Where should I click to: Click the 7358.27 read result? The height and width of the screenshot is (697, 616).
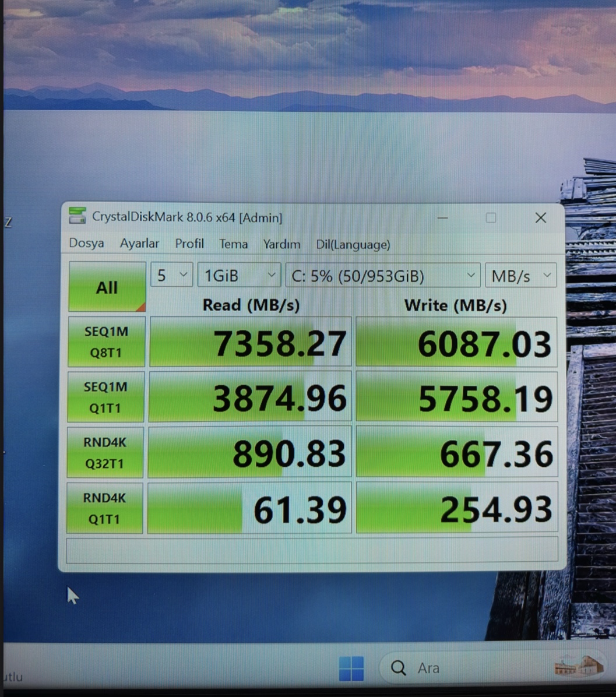[250, 342]
